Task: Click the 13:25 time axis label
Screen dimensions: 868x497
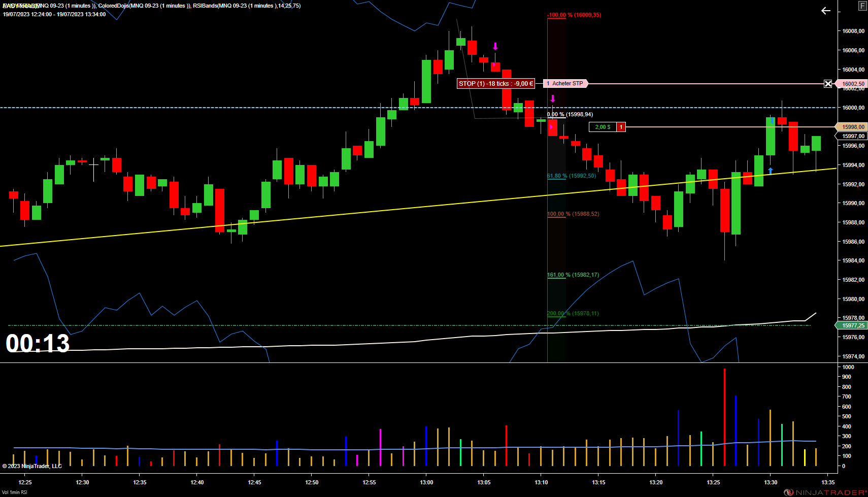Action: pos(713,482)
